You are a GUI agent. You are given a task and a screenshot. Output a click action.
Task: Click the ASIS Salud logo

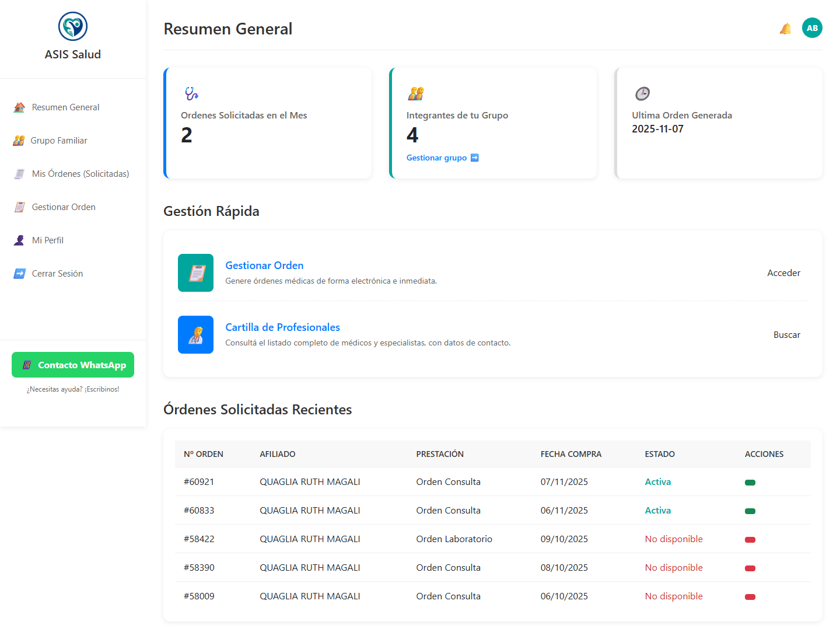coord(73,26)
